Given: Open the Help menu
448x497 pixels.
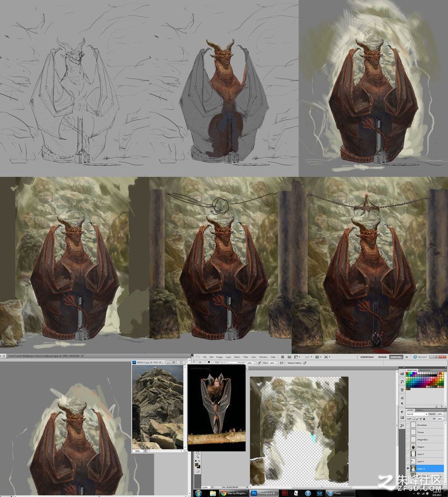Looking at the screenshot, I should (x=273, y=357).
